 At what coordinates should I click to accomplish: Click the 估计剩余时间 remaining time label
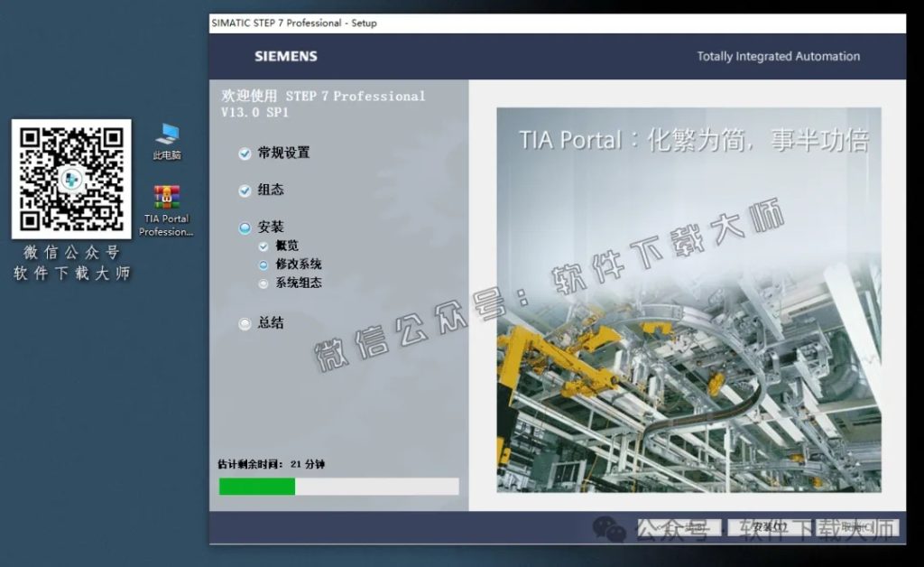(x=273, y=465)
